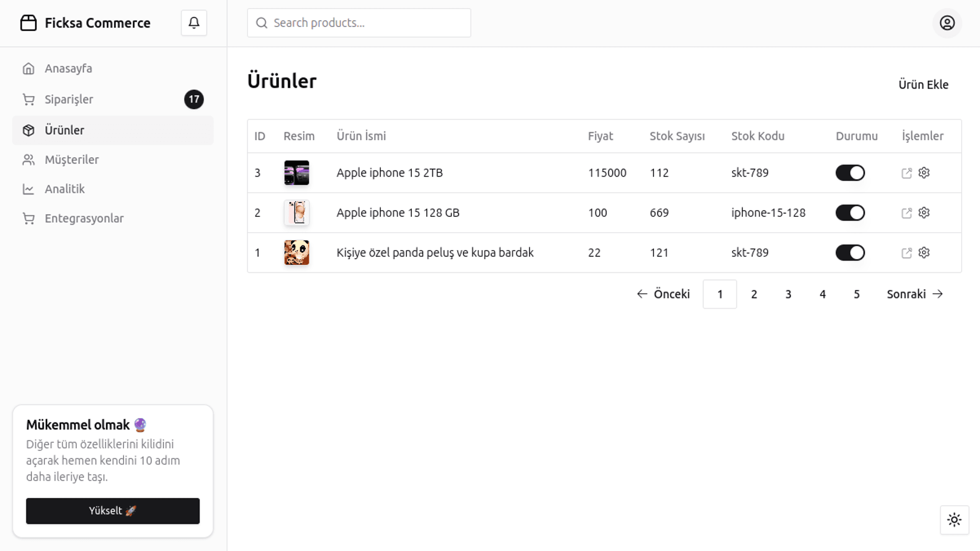Click the notification bell icon

click(194, 23)
